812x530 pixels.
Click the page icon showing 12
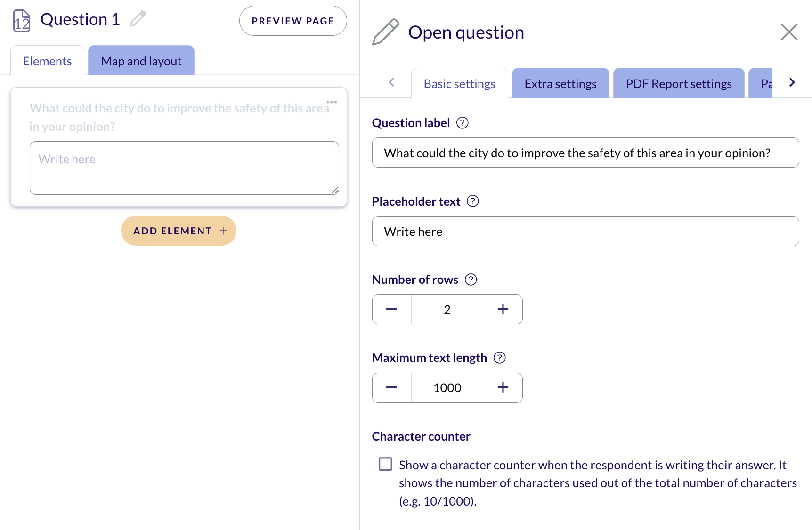point(20,20)
